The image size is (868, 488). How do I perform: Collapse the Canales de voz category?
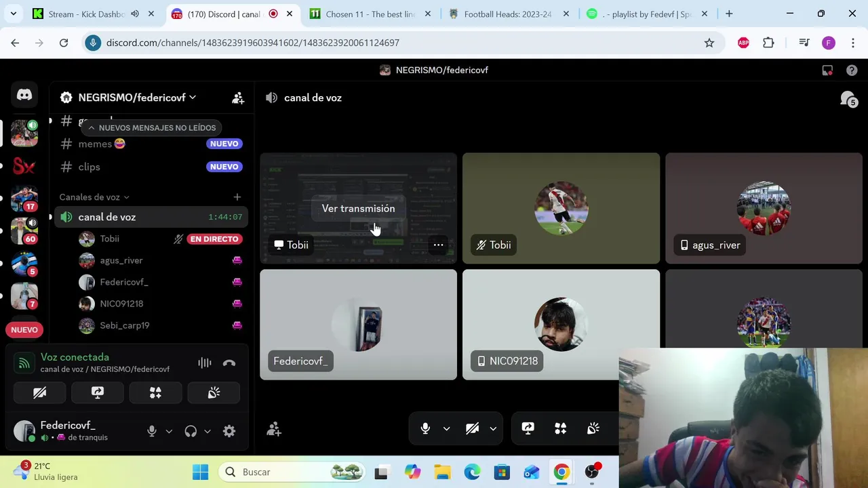[x=94, y=197]
